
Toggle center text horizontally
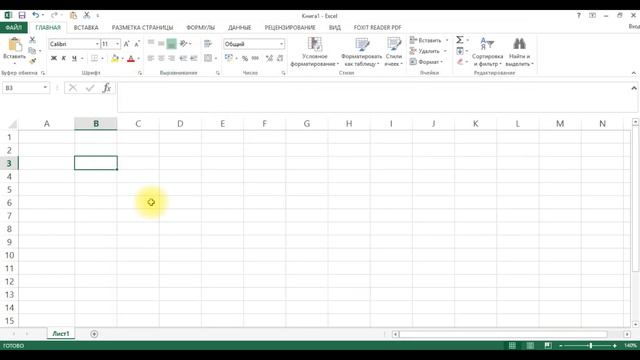(x=161, y=58)
